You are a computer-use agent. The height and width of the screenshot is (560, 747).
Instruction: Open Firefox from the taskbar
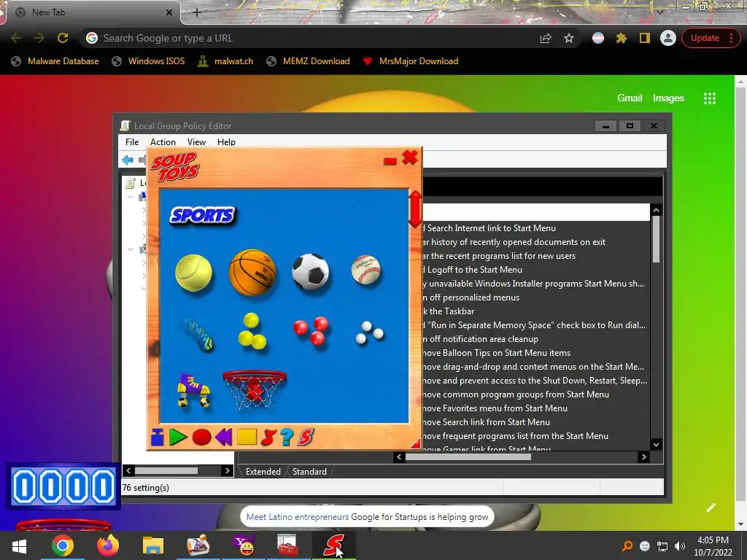click(x=108, y=545)
